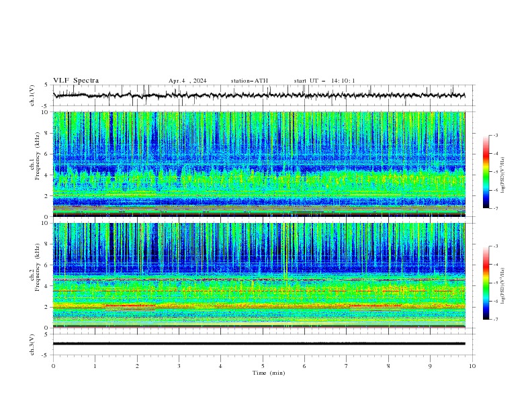Click tick label 4 on the time axis
The width and height of the screenshot is (532, 411).
pos(220,366)
